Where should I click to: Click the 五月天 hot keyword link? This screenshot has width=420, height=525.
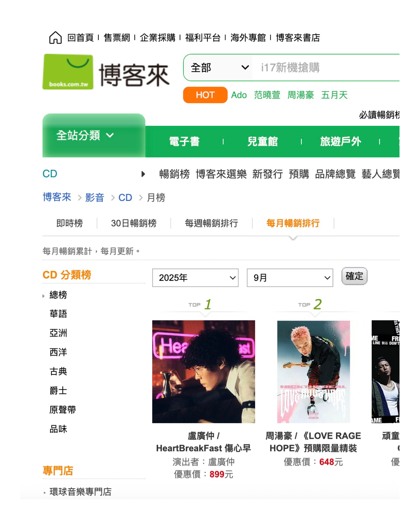pos(334,95)
